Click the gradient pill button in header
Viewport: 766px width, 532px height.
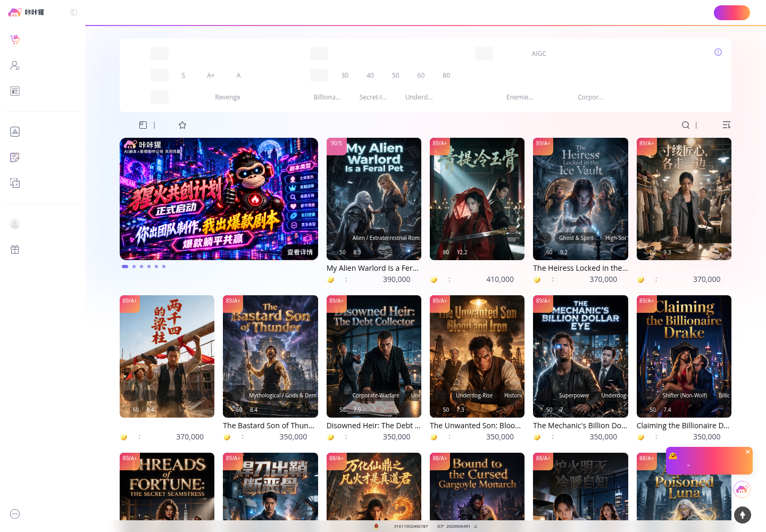[732, 13]
